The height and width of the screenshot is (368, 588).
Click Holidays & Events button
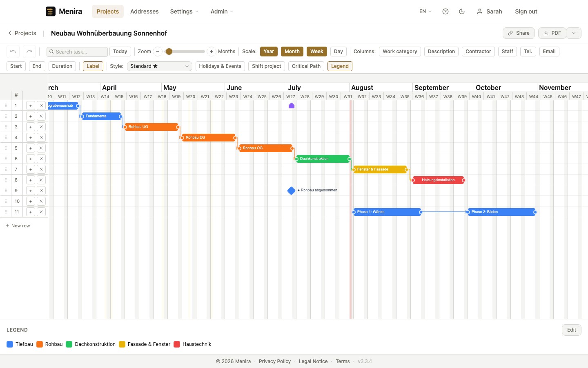point(220,66)
